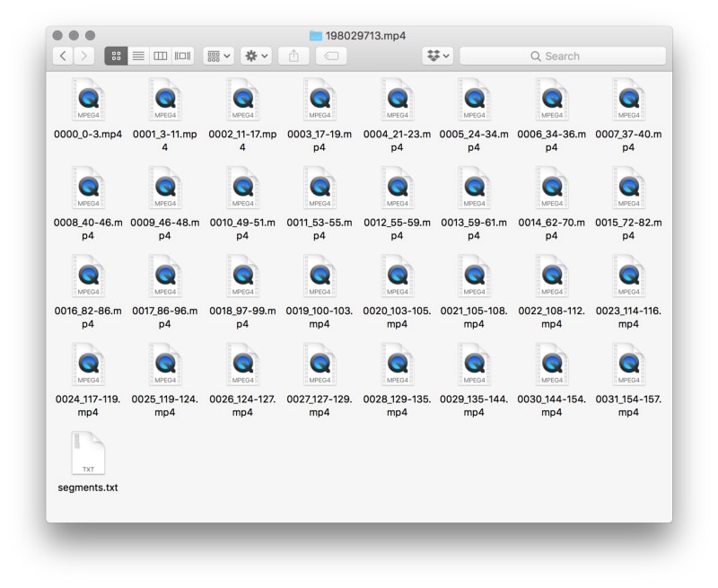The width and height of the screenshot is (718, 588).
Task: Select file 0022_108-112.mp4 icon
Action: pyautogui.click(x=552, y=276)
